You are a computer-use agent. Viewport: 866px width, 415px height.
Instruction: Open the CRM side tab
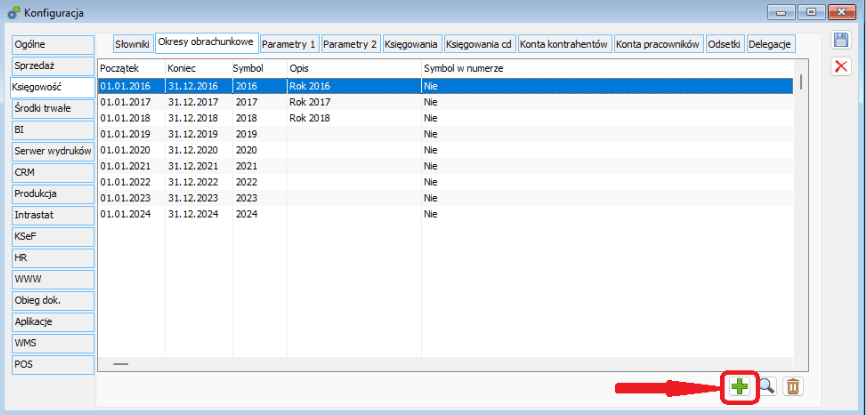click(52, 172)
